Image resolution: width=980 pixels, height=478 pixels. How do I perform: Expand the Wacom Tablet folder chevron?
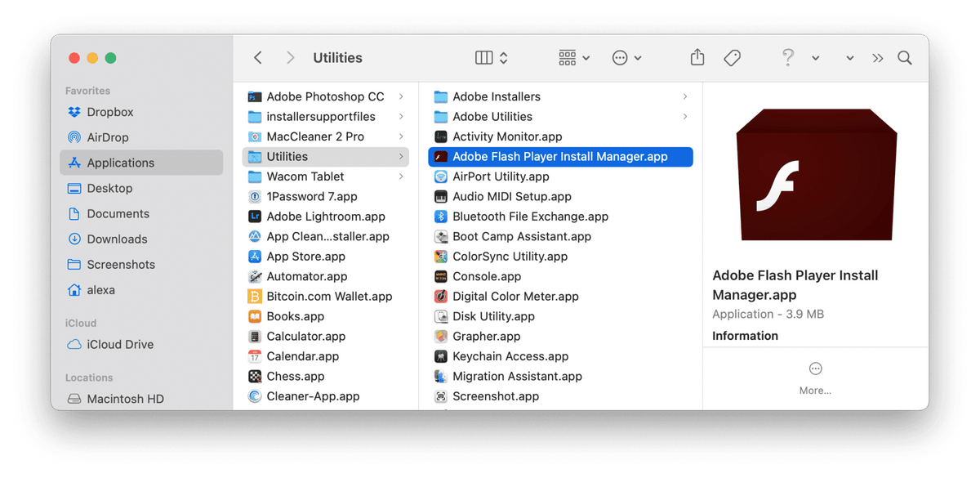[402, 176]
